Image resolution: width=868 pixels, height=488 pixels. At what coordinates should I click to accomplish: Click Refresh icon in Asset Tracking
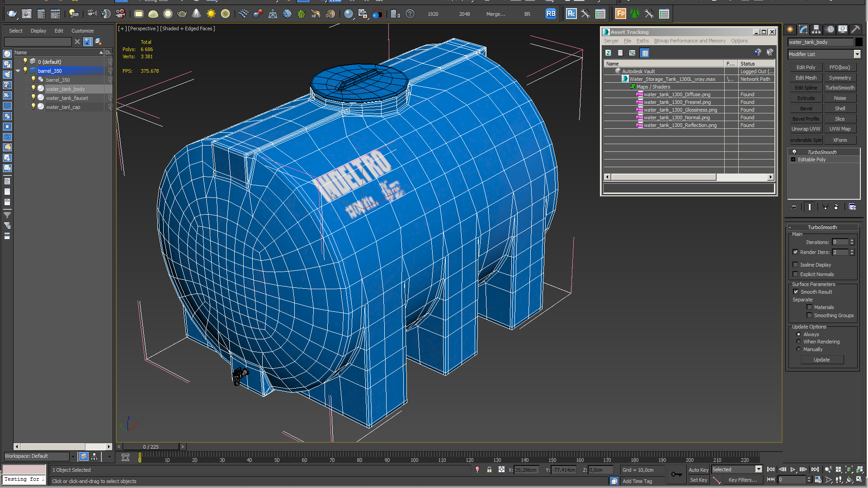point(609,53)
